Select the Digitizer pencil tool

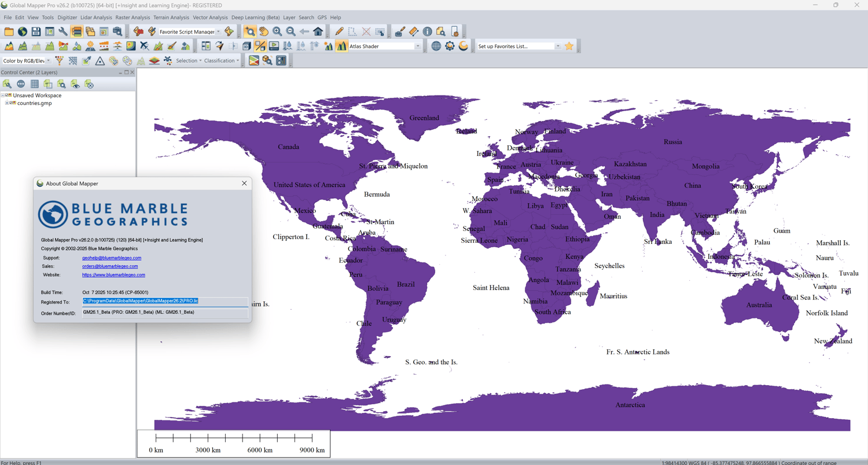coord(339,32)
